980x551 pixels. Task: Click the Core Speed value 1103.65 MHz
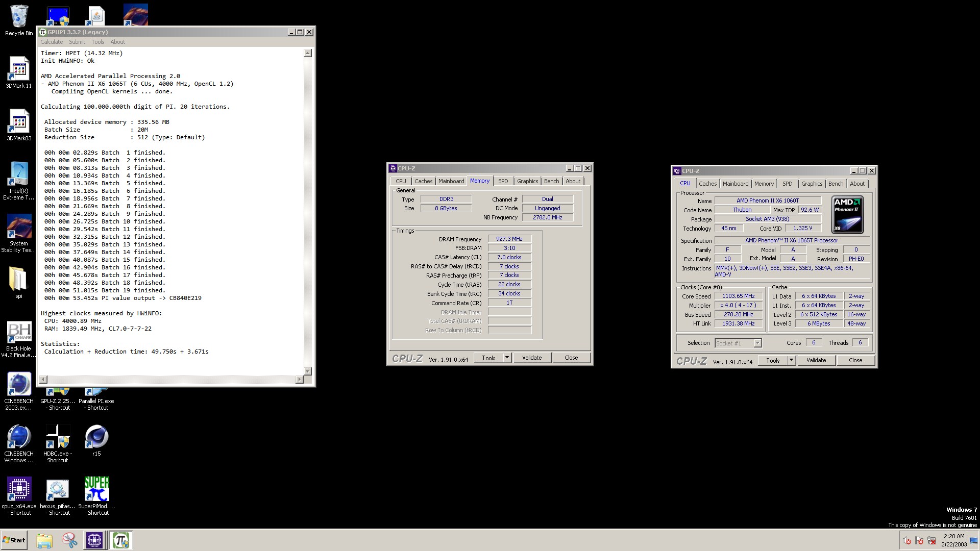pos(738,296)
